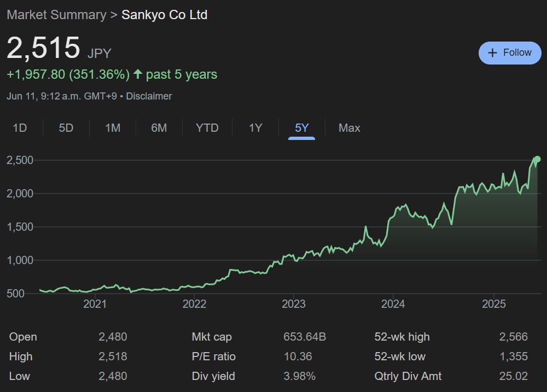Click the 1,500 y-axis label

[x=20, y=227]
